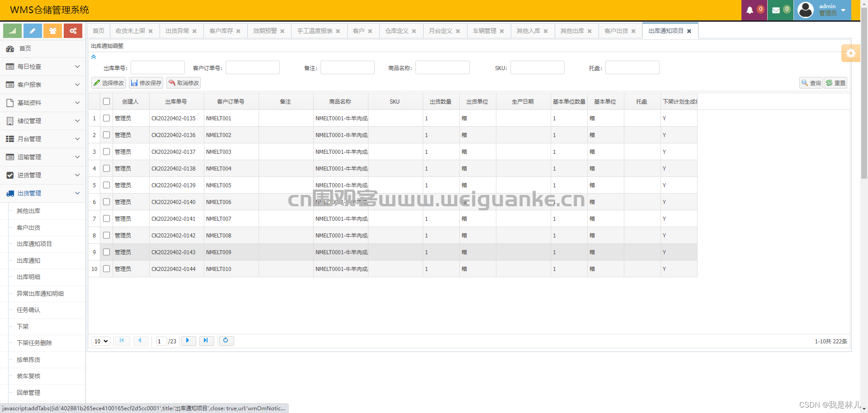Click the 查询 search button
The width and height of the screenshot is (868, 413).
click(x=811, y=83)
